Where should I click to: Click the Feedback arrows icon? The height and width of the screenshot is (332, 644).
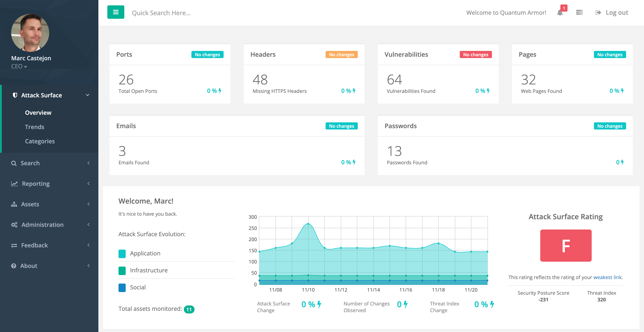tap(14, 245)
